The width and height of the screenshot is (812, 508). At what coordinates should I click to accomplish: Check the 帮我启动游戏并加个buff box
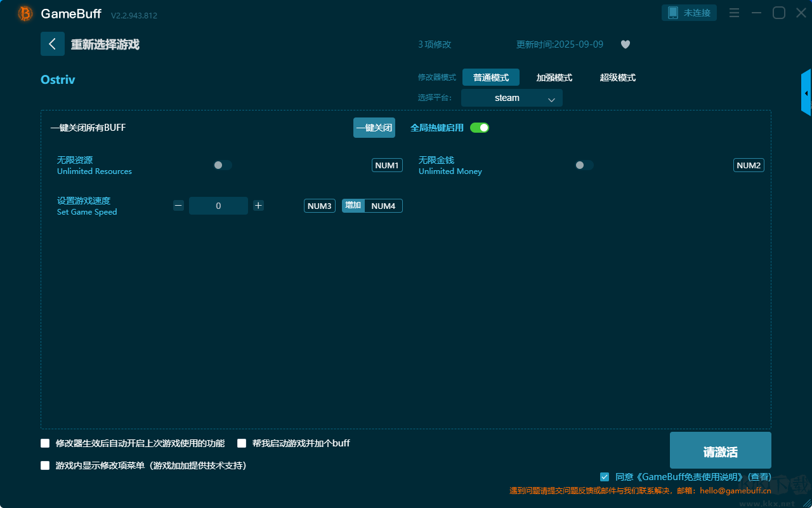242,443
